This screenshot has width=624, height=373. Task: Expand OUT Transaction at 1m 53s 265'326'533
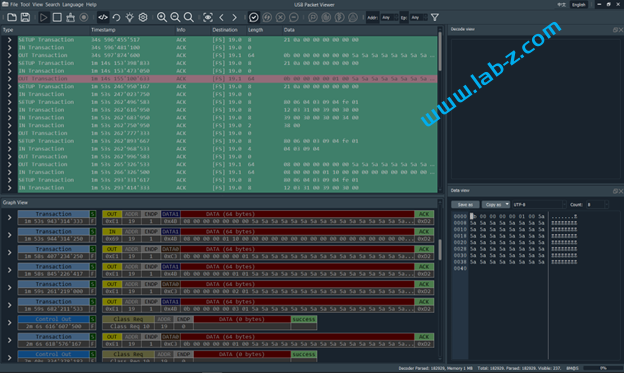[x=9, y=164]
